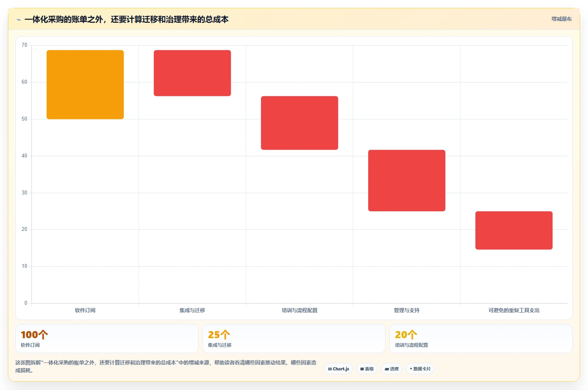
Task: Click the description paragraph starting 这张图拆解
Action: point(166,366)
